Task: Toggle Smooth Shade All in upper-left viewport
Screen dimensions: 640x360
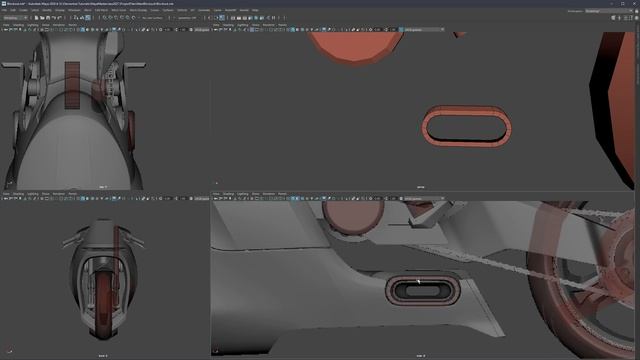Action: [83, 29]
